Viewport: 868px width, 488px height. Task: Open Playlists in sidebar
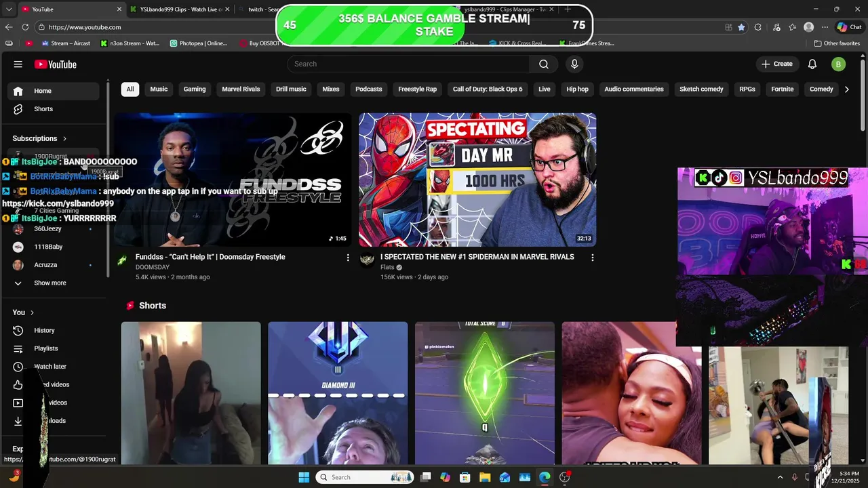[54, 348]
